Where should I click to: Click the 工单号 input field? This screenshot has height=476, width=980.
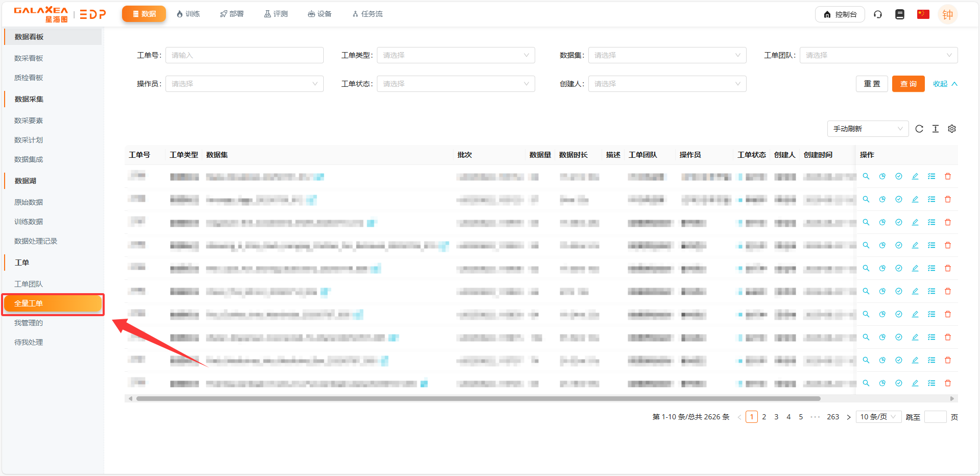tap(244, 55)
